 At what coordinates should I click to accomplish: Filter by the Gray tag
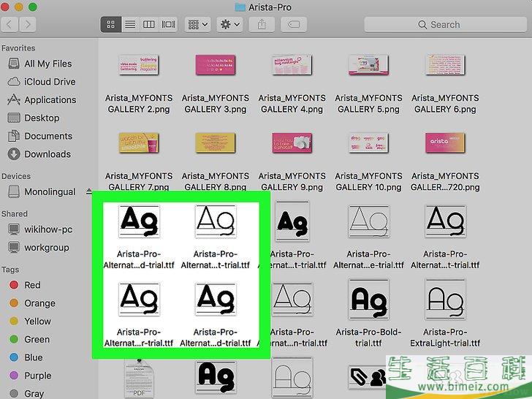[x=27, y=394]
